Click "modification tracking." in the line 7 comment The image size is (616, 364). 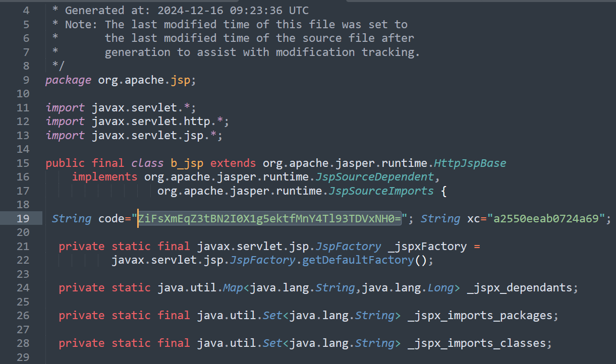point(348,52)
